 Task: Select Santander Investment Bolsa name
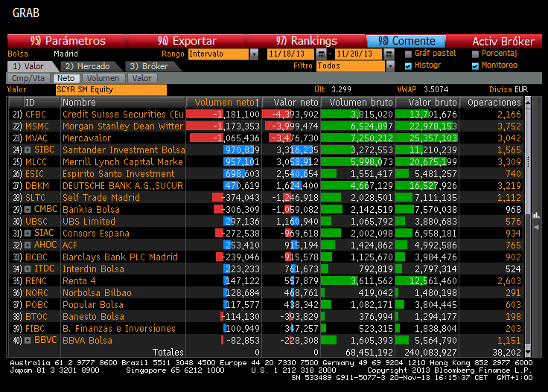(124, 150)
